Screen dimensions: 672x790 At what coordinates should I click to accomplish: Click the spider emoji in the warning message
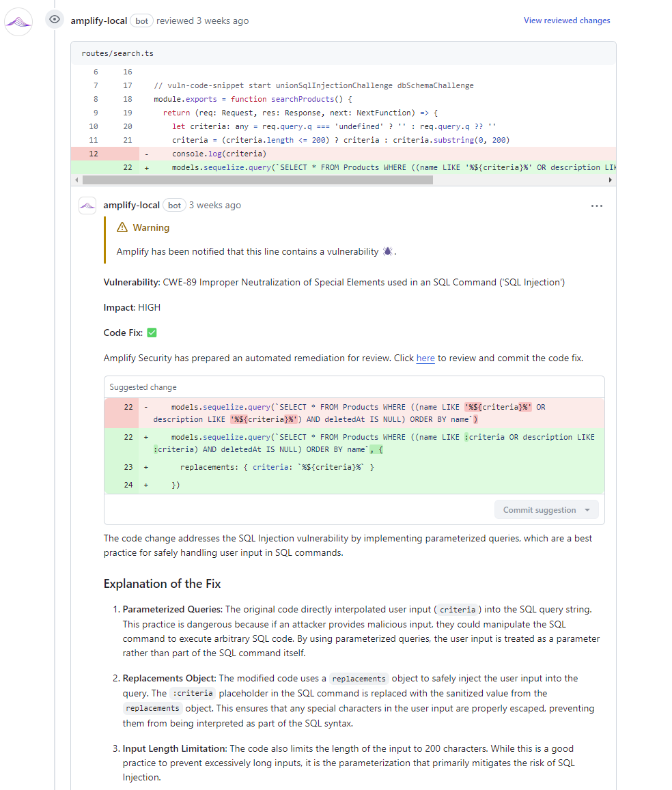tap(387, 251)
